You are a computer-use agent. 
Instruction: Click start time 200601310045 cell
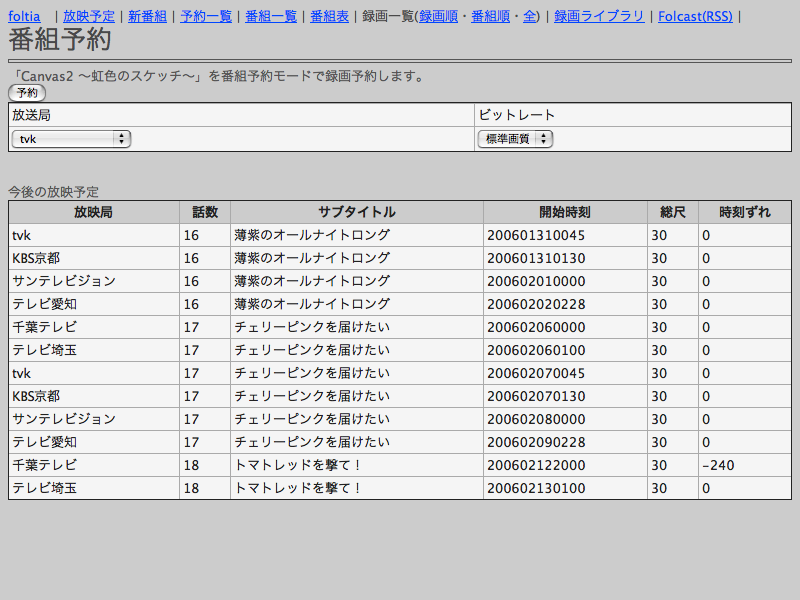click(536, 235)
